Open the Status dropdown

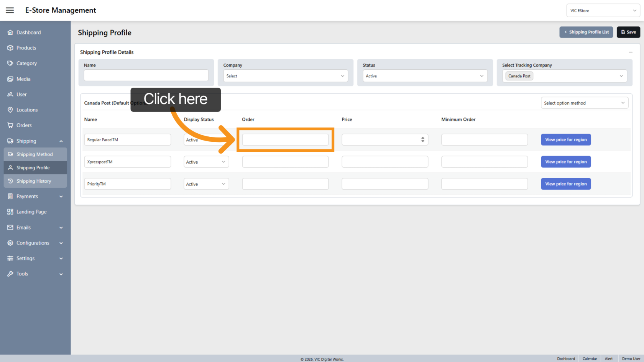[425, 76]
